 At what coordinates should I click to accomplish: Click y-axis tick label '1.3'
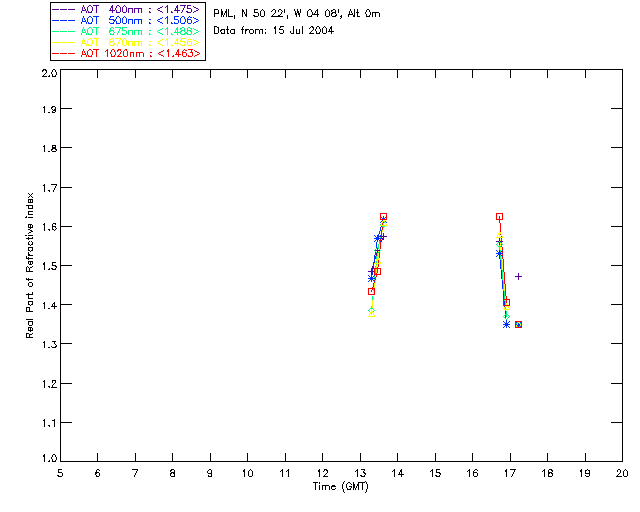coord(49,344)
